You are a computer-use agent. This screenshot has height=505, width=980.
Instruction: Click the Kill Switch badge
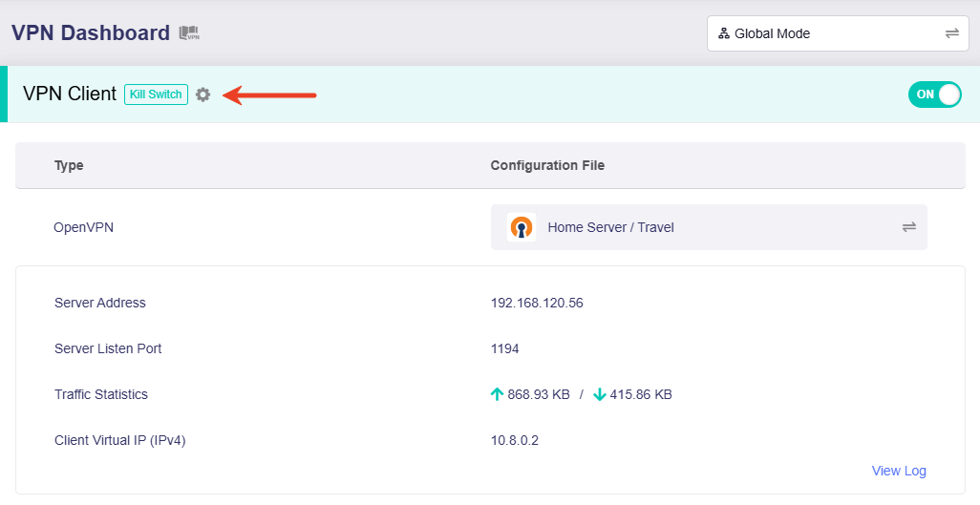pos(156,95)
